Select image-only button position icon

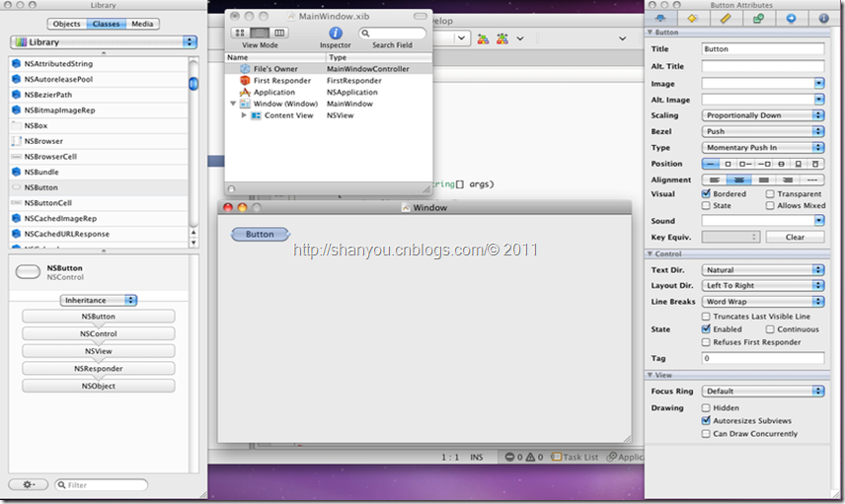[x=728, y=164]
